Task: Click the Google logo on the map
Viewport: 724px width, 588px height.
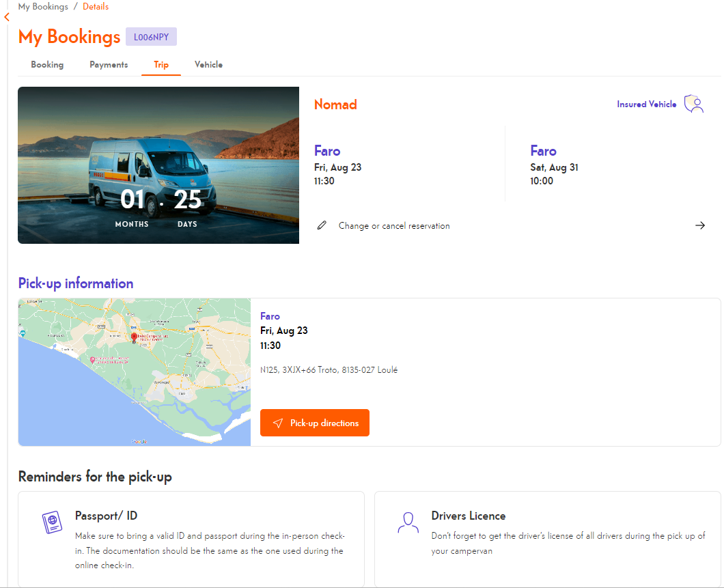Action: pos(139,442)
